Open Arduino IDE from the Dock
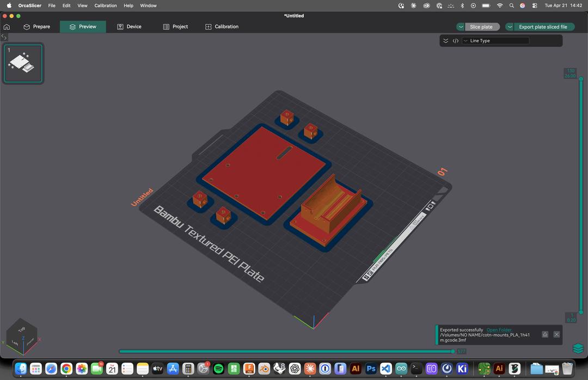This screenshot has height=380, width=588. (x=401, y=369)
